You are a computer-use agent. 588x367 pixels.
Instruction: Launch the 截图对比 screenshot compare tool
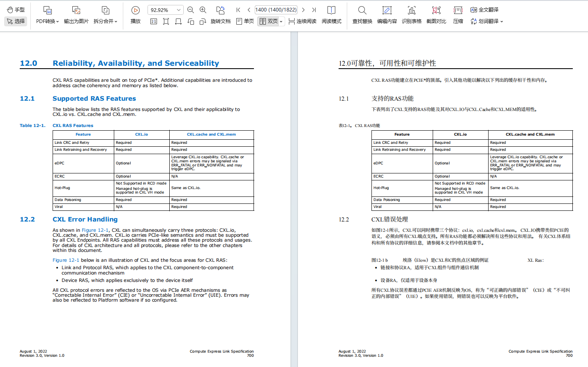pyautogui.click(x=436, y=14)
